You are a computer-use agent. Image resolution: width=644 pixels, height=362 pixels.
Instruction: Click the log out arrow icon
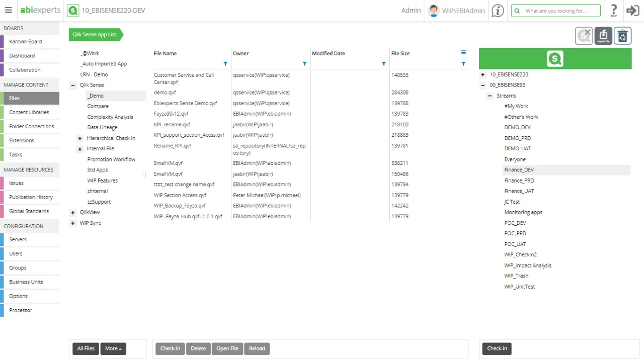pos(632,11)
